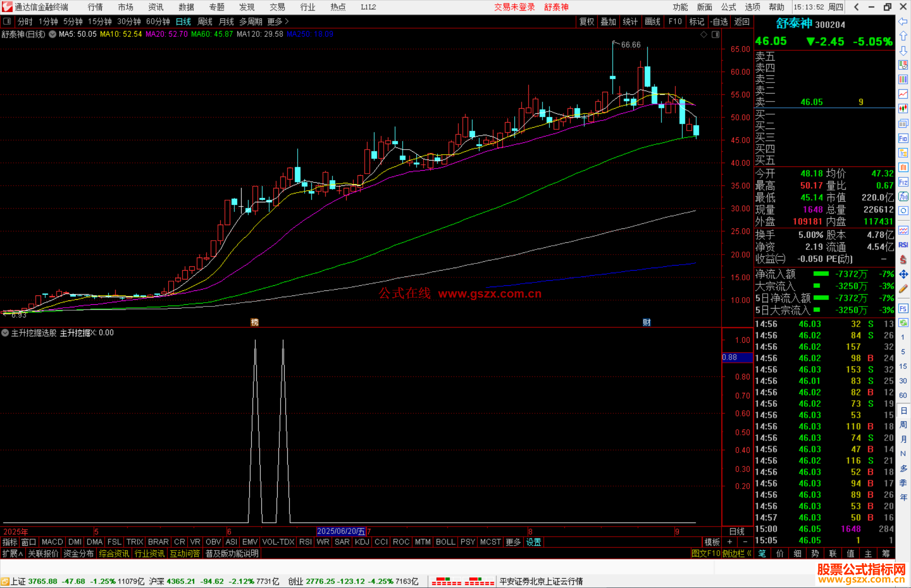Click the plus zoom button near 模板
Image resolution: width=911 pixels, height=588 pixels.
[x=730, y=542]
